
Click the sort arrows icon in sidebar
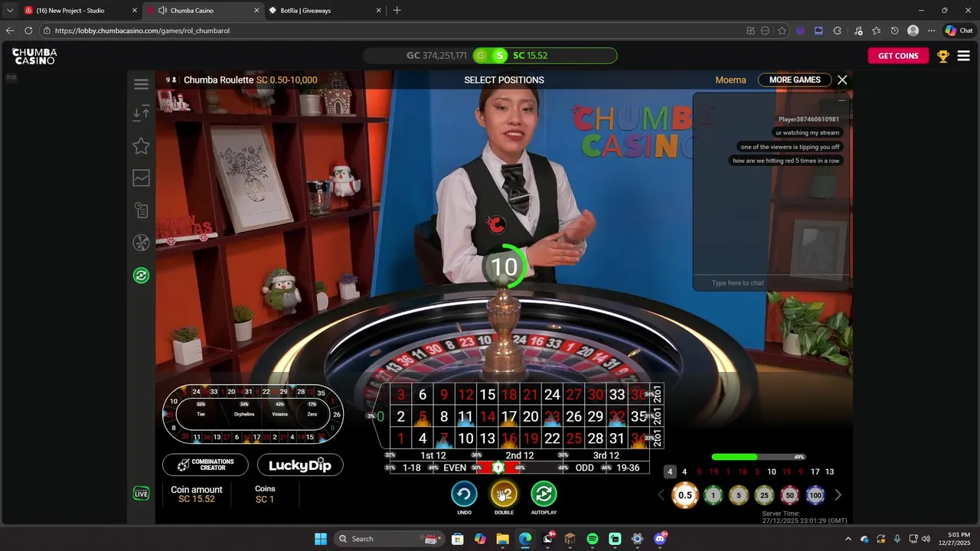[141, 113]
